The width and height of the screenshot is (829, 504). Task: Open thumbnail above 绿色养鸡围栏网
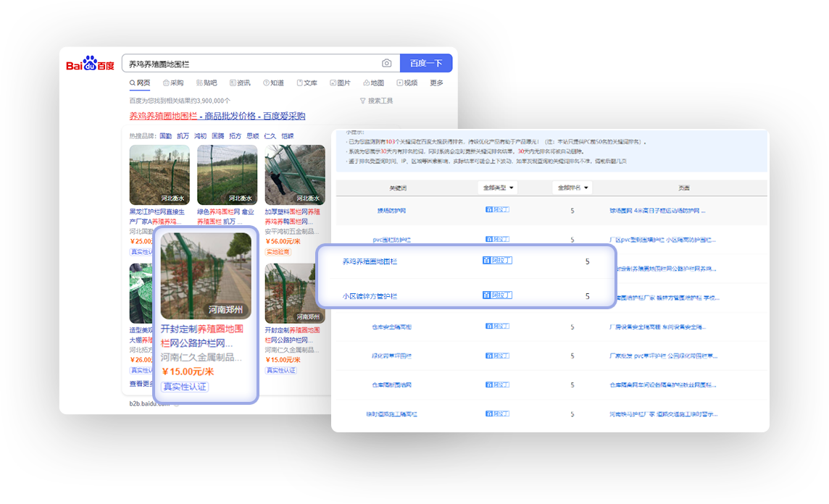click(x=228, y=175)
